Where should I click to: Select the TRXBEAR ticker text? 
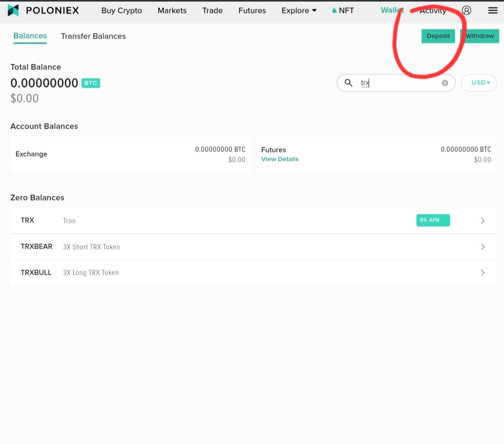(36, 246)
